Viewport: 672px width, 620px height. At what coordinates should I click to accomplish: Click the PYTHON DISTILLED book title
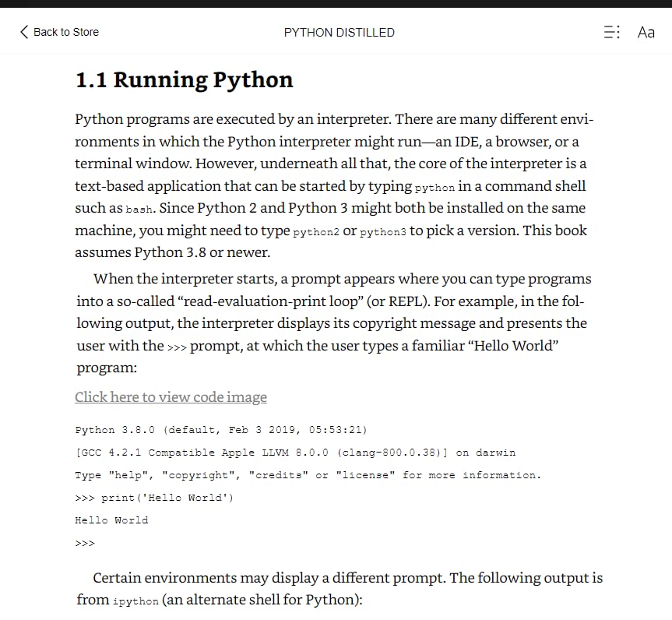click(x=339, y=33)
